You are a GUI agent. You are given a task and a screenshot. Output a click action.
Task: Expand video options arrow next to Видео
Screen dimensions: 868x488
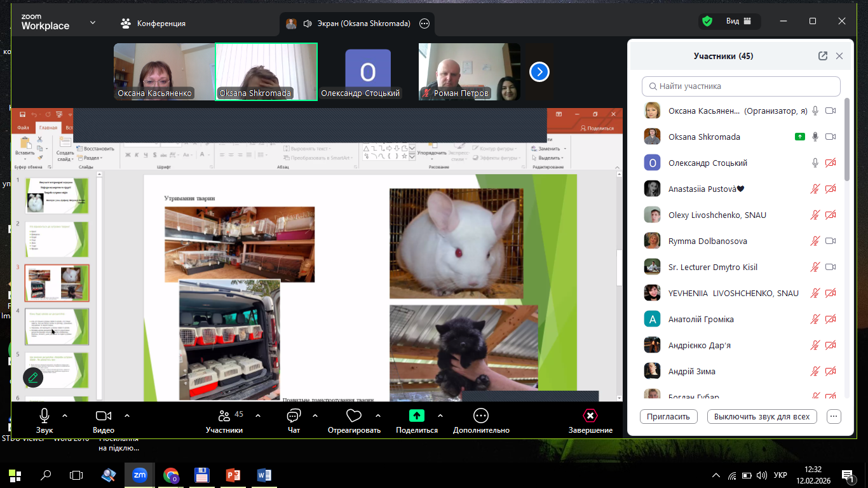(127, 416)
